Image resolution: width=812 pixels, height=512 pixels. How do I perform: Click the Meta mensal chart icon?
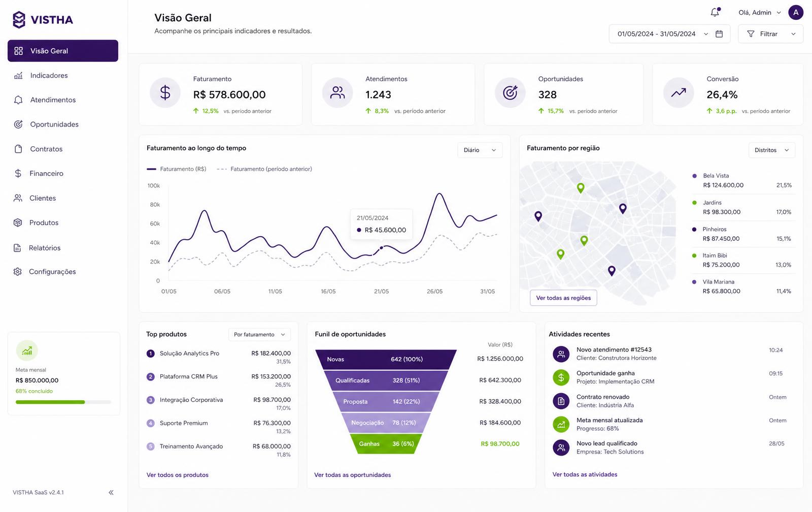click(x=27, y=350)
